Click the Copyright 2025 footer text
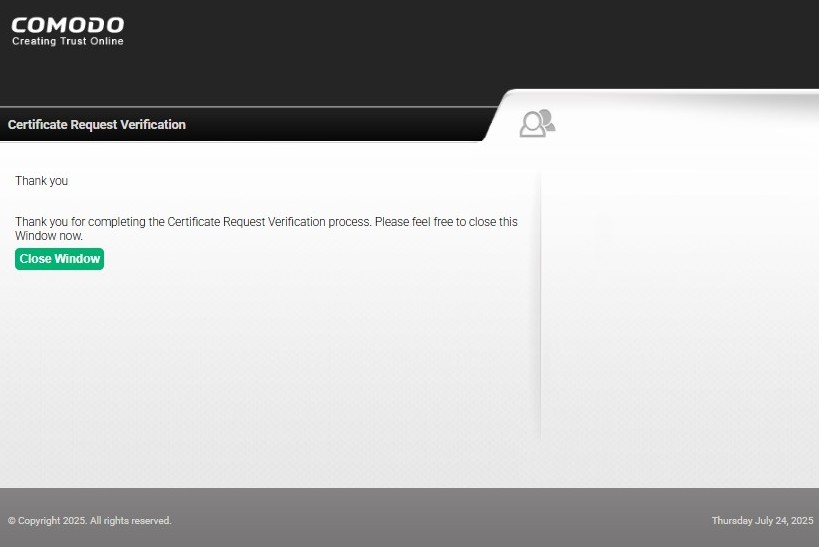Screen dimensions: 819x547 point(89,520)
